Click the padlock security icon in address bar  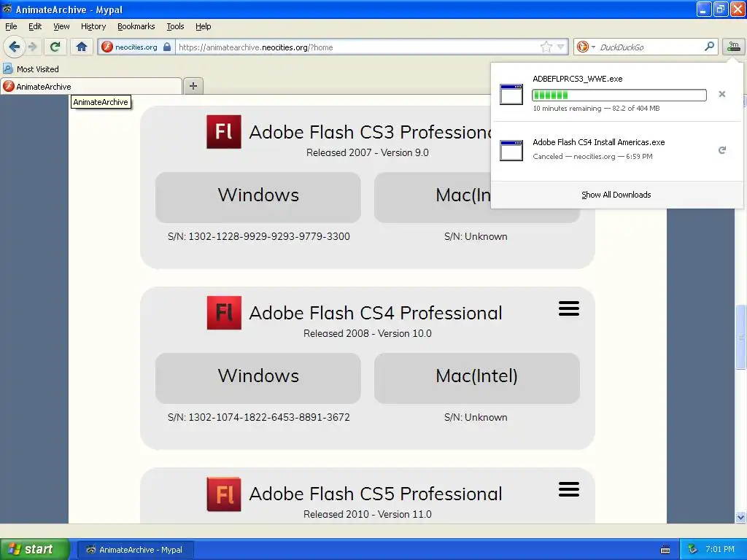click(x=167, y=47)
